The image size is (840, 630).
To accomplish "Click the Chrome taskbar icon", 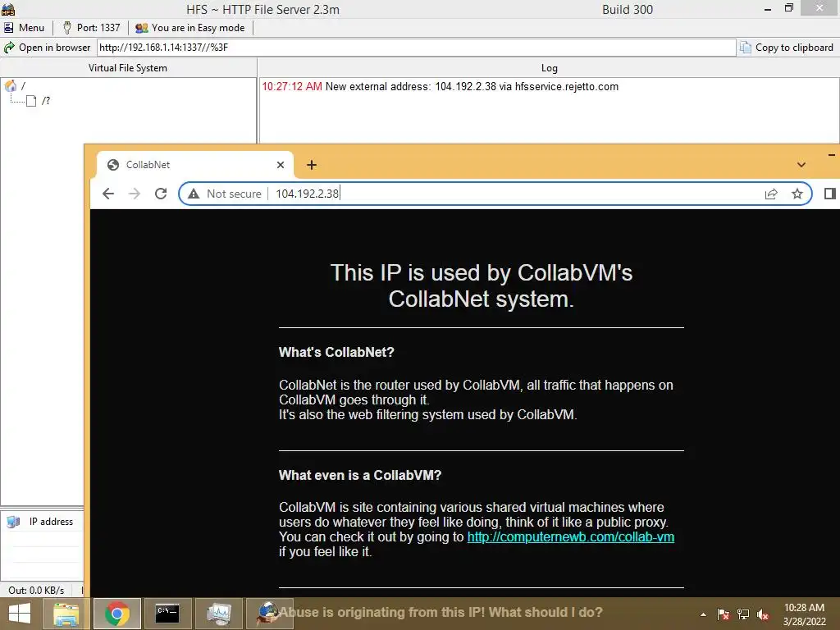I will point(117,614).
